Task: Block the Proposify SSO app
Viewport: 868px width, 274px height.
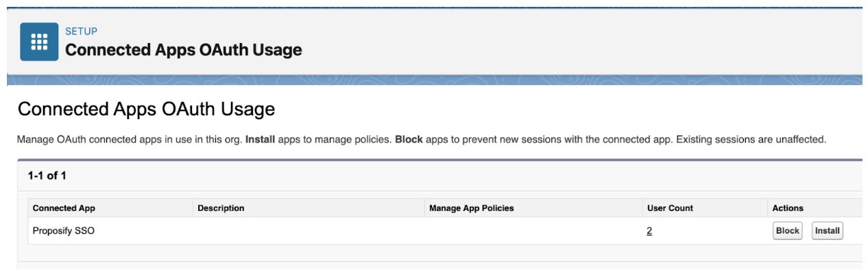Action: coord(787,231)
